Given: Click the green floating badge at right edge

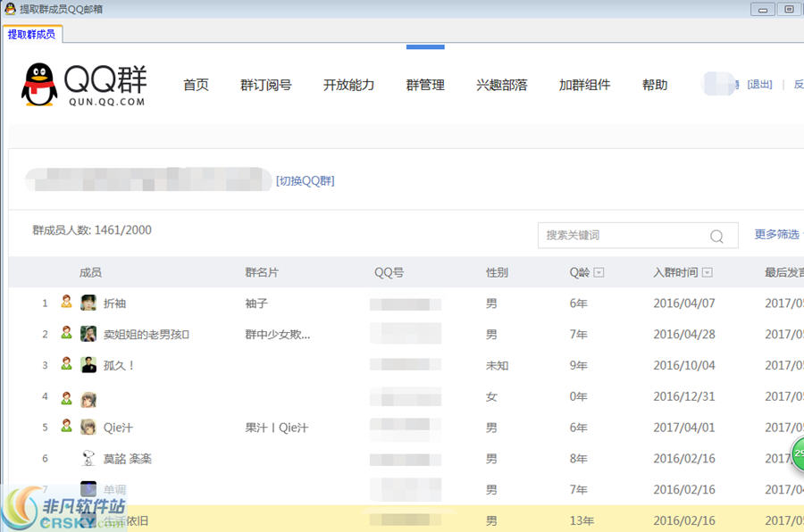Looking at the screenshot, I should point(798,453).
